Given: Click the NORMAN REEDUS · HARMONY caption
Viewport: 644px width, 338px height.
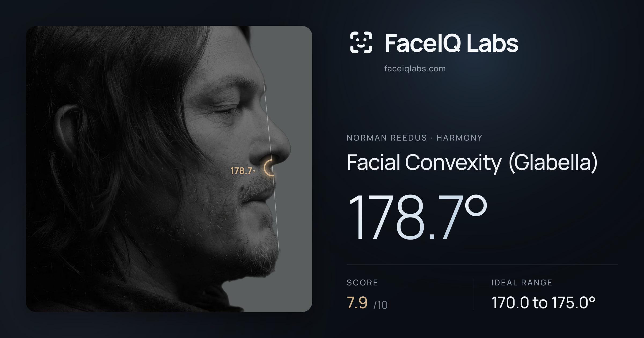Looking at the screenshot, I should coord(414,138).
